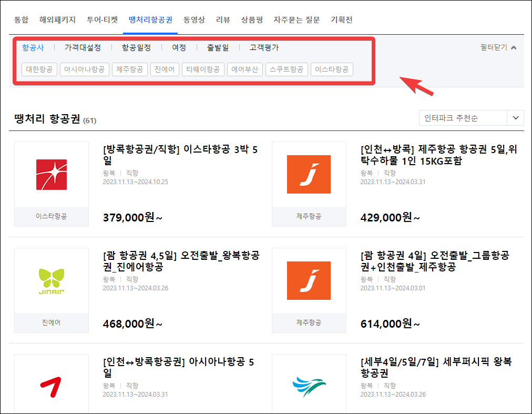Toggle the 티웨이항공 airline filter

(203, 69)
